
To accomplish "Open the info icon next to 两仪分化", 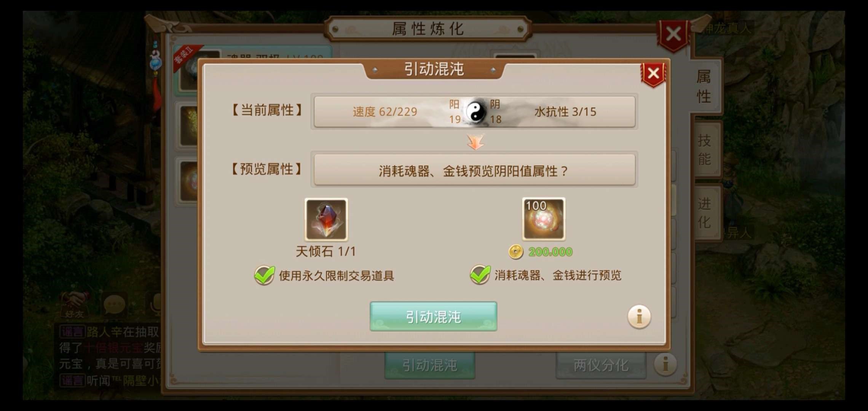I will point(665,364).
